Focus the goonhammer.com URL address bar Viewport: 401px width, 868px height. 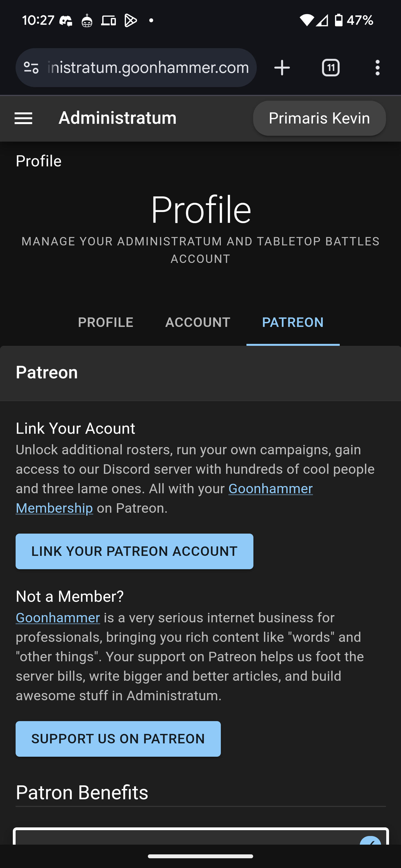point(148,68)
